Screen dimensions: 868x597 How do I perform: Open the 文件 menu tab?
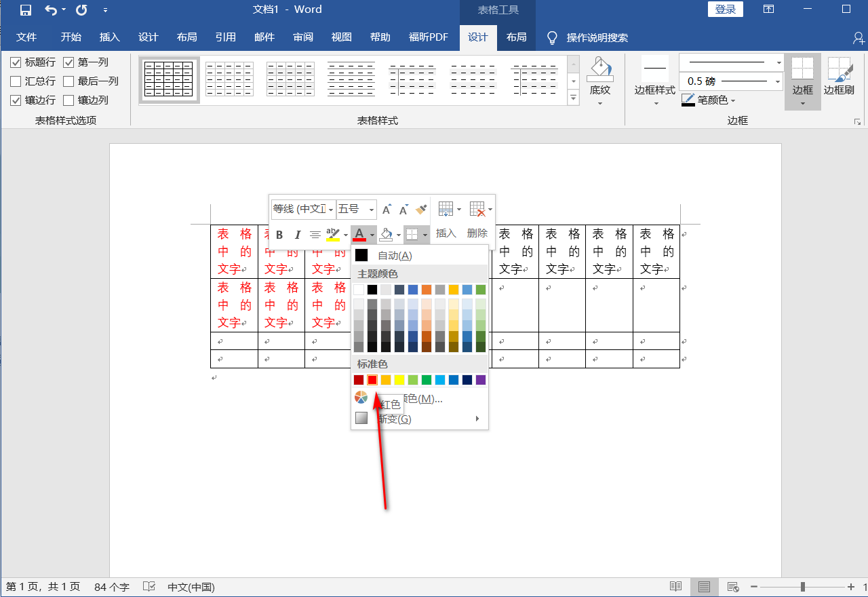point(26,37)
